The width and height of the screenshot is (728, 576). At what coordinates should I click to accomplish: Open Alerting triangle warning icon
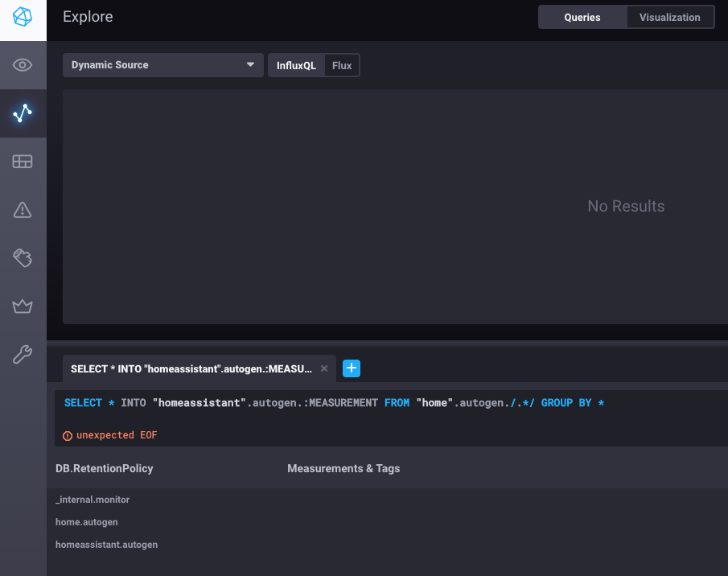(23, 210)
